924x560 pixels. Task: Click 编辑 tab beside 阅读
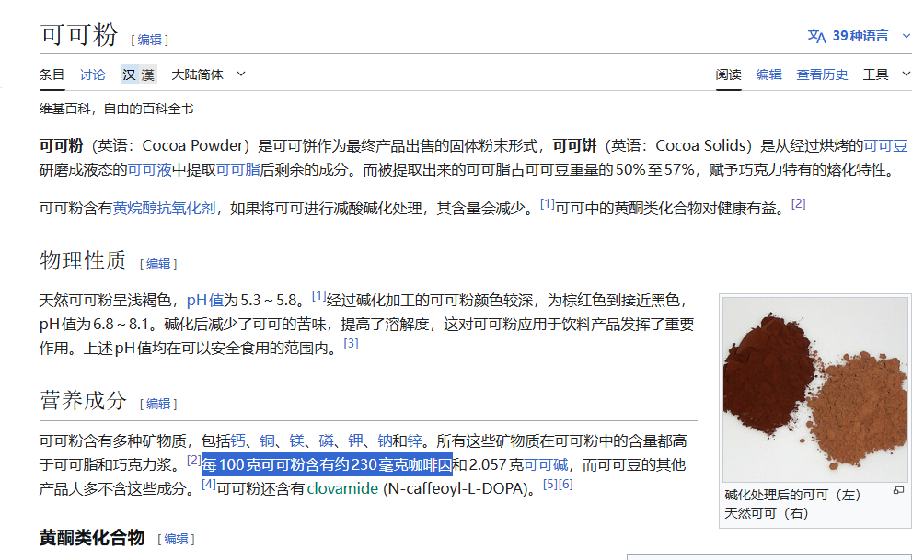point(768,74)
